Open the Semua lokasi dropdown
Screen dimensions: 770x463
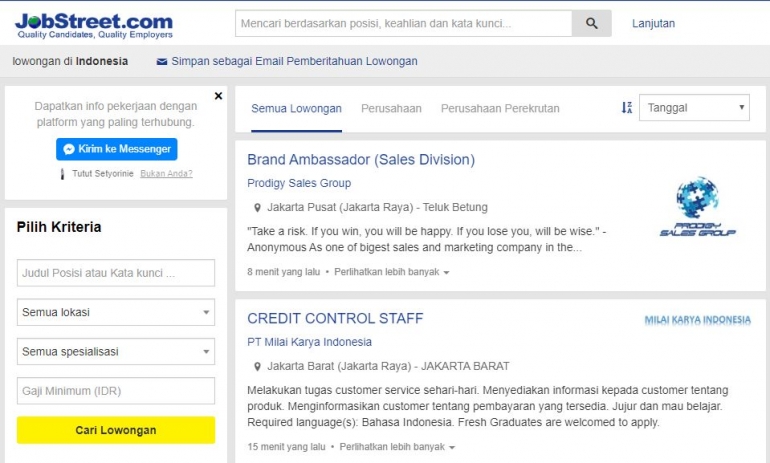tap(116, 312)
